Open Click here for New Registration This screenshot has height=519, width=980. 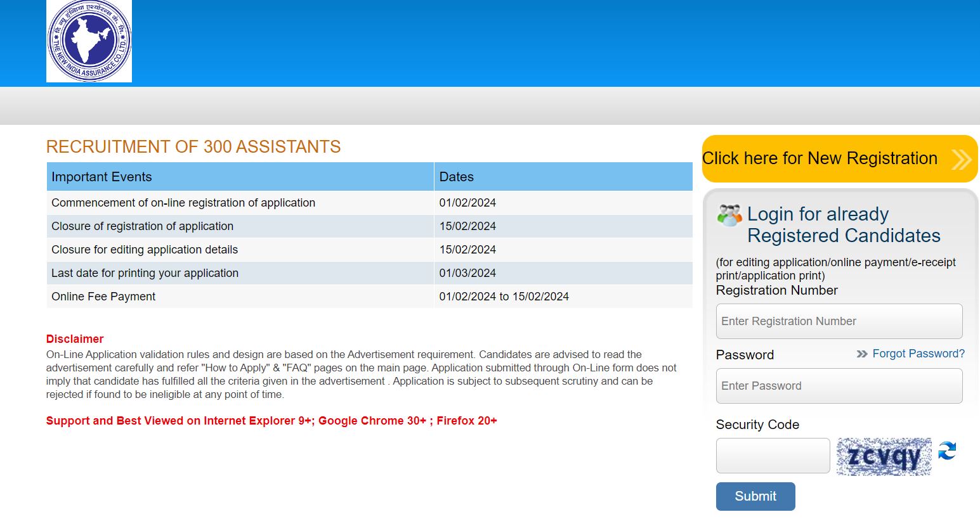pyautogui.click(x=820, y=158)
